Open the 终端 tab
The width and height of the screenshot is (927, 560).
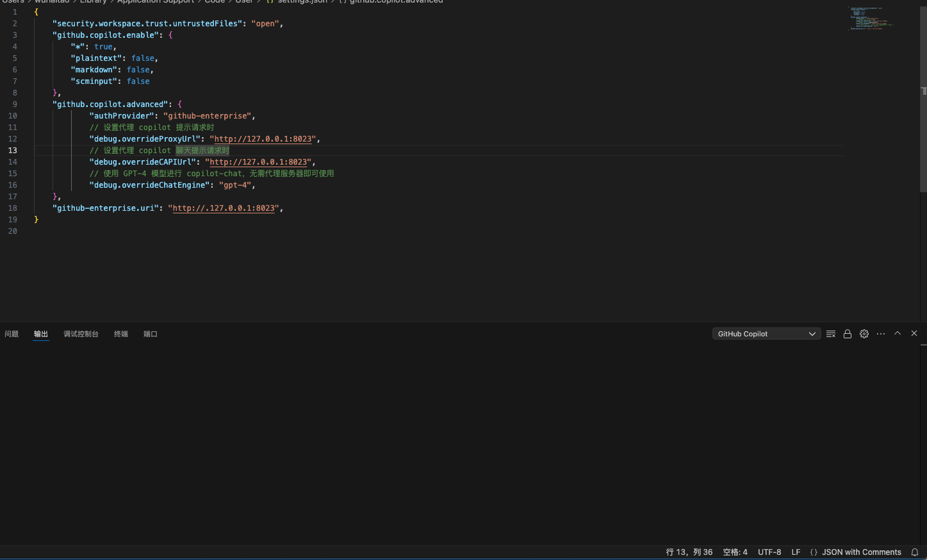click(121, 334)
